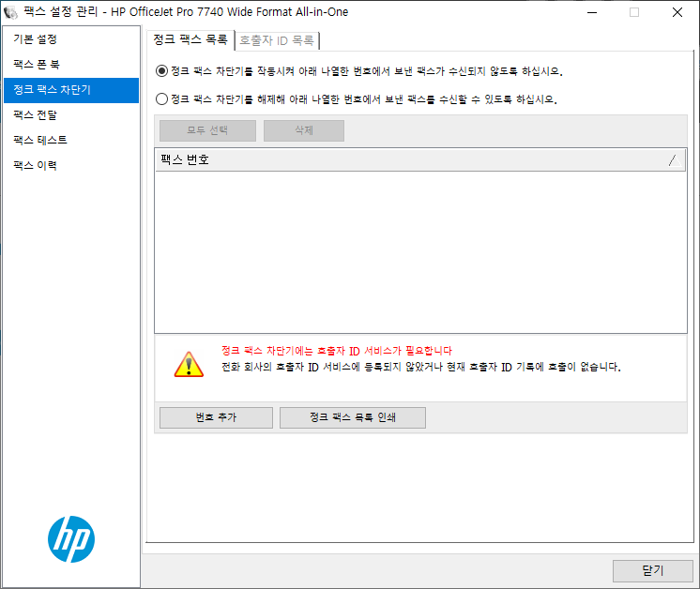Open 팩스 폰 북 section
700x589 pixels.
[x=71, y=65]
